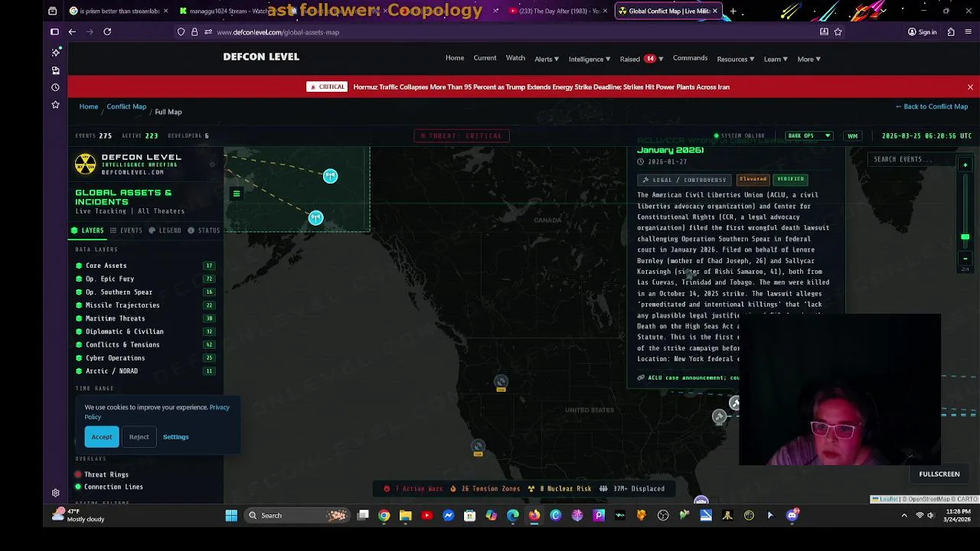Toggle the Cyber Operations layer
980x551 pixels.
click(x=144, y=357)
